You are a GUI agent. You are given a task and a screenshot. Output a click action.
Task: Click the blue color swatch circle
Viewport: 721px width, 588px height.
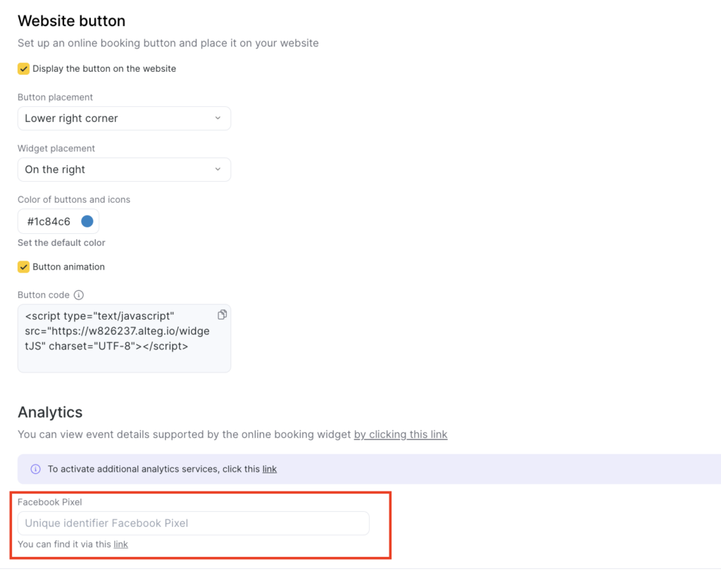87,221
